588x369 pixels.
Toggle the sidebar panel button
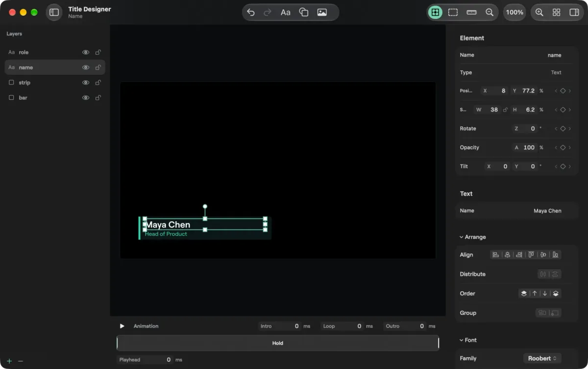pyautogui.click(x=54, y=12)
